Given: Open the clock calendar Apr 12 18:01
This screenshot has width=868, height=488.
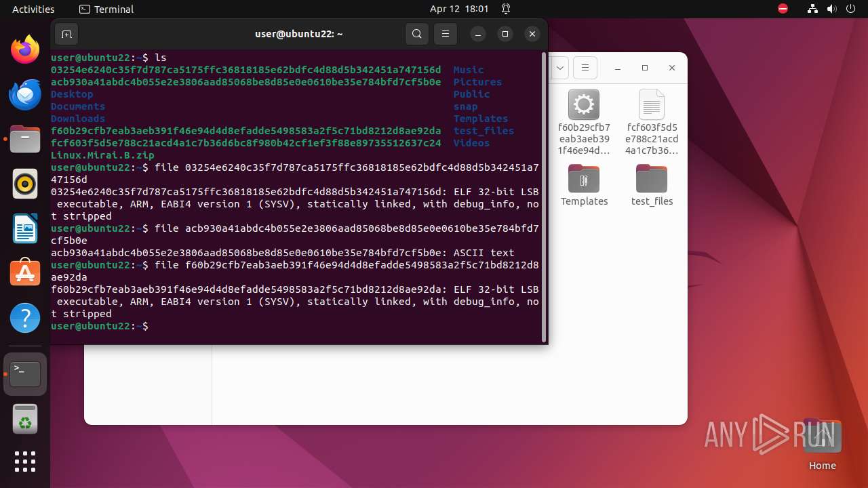Looking at the screenshot, I should [x=459, y=9].
